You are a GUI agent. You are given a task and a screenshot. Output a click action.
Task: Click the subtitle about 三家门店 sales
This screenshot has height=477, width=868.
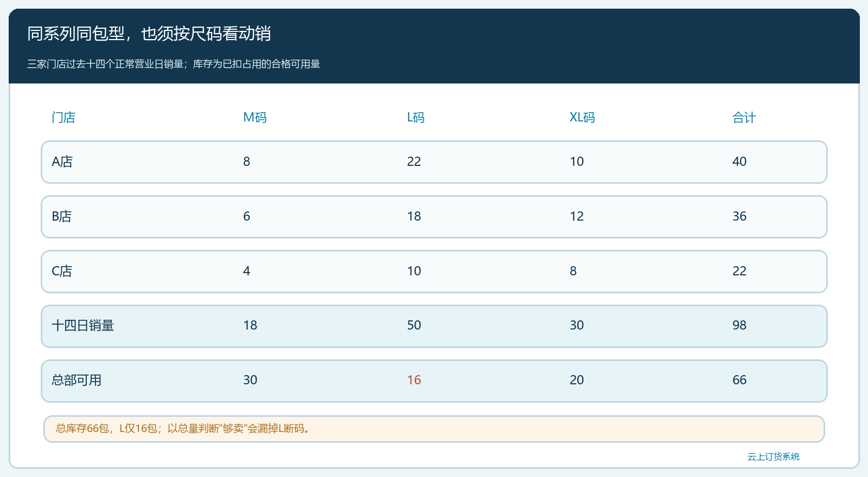coord(174,64)
